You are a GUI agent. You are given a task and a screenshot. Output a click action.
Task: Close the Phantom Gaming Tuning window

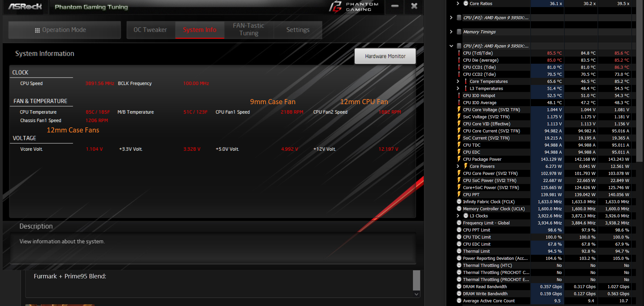click(414, 6)
